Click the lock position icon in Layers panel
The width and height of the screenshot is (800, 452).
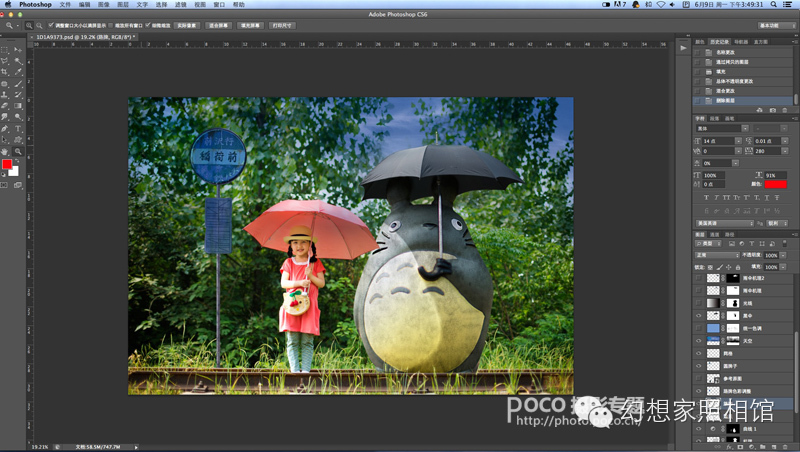tap(729, 267)
